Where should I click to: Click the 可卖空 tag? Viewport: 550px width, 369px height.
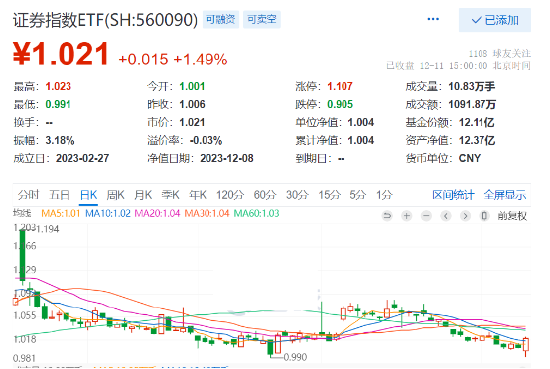(x=262, y=19)
